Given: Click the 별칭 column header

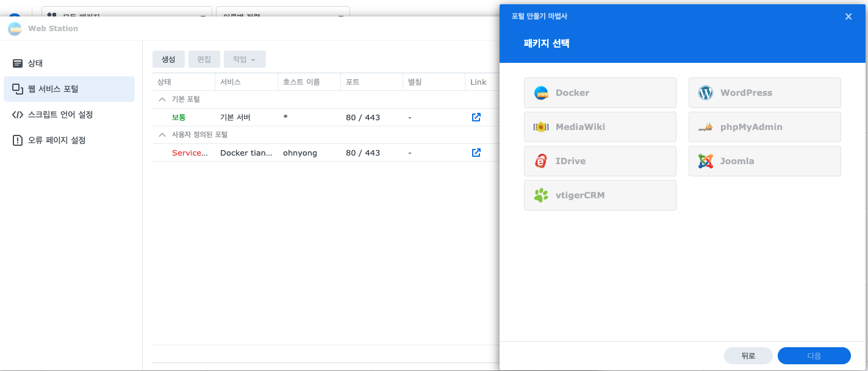Looking at the screenshot, I should [435, 82].
